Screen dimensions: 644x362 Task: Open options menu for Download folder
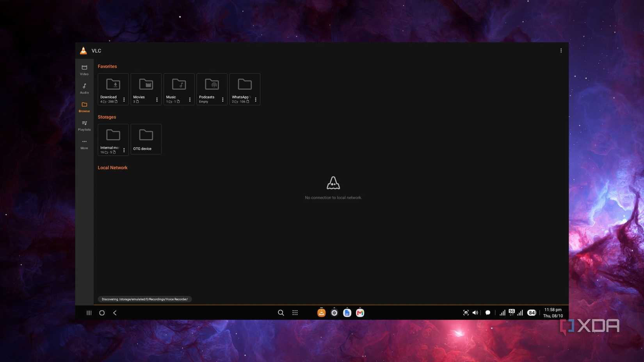[x=124, y=100]
